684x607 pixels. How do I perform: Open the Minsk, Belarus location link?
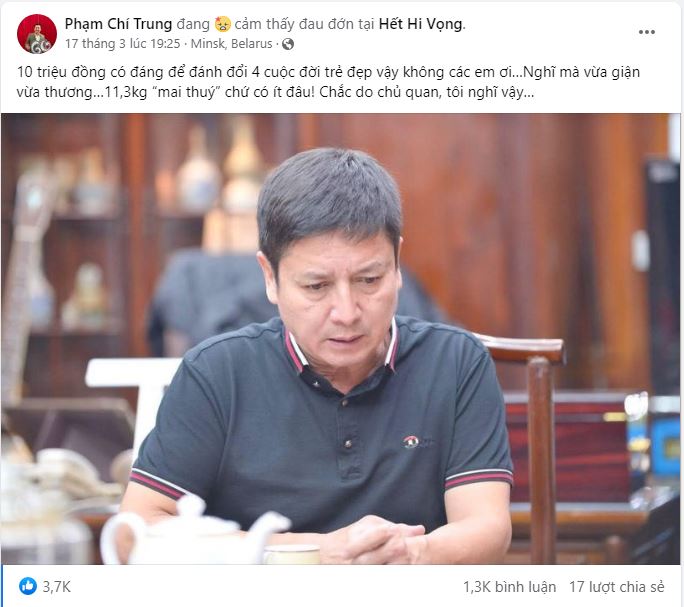231,44
